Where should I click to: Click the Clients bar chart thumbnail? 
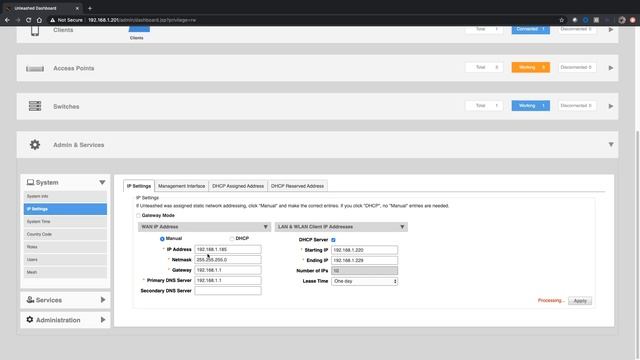click(139, 29)
